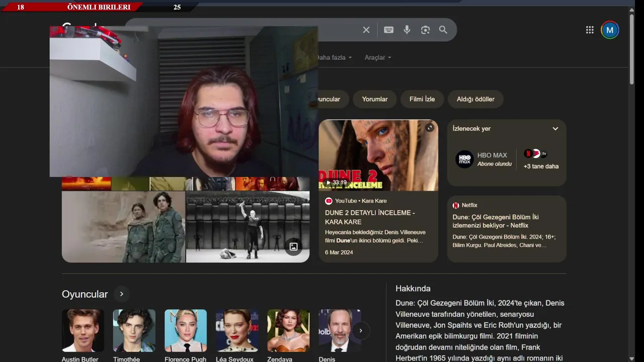Click the Oyuncular heading
644x362 pixels.
pyautogui.click(x=85, y=294)
